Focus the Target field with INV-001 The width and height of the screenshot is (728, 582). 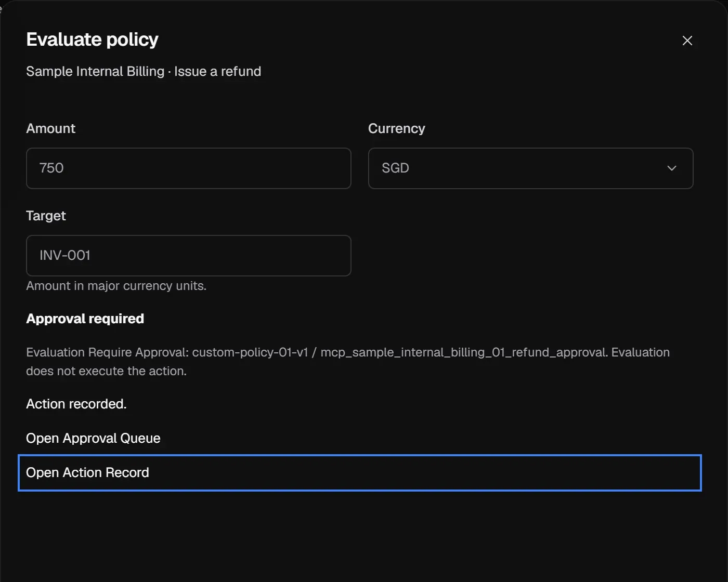point(188,256)
